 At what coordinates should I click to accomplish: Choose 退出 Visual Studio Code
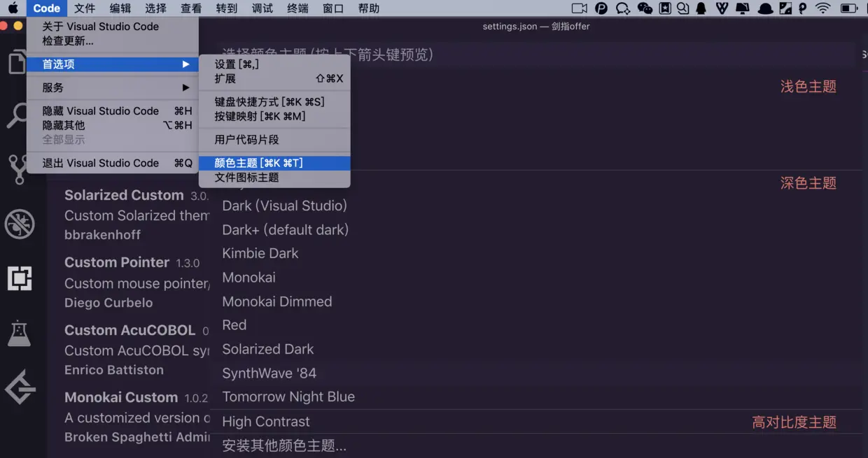point(113,163)
